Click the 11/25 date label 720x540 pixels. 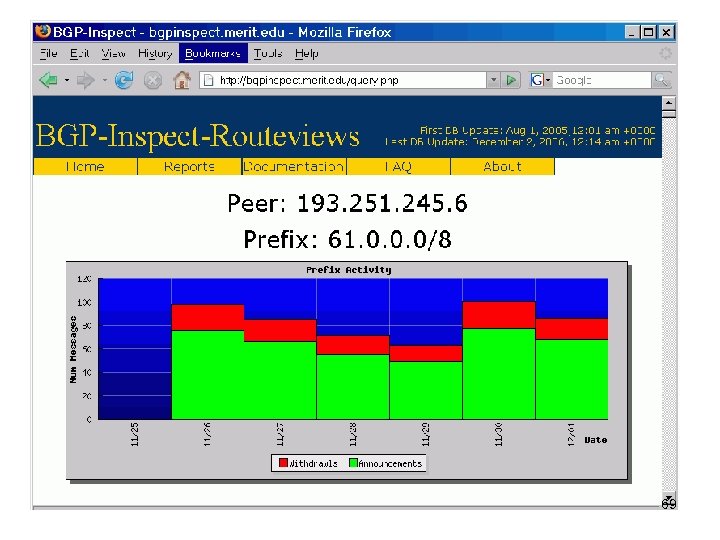135,434
